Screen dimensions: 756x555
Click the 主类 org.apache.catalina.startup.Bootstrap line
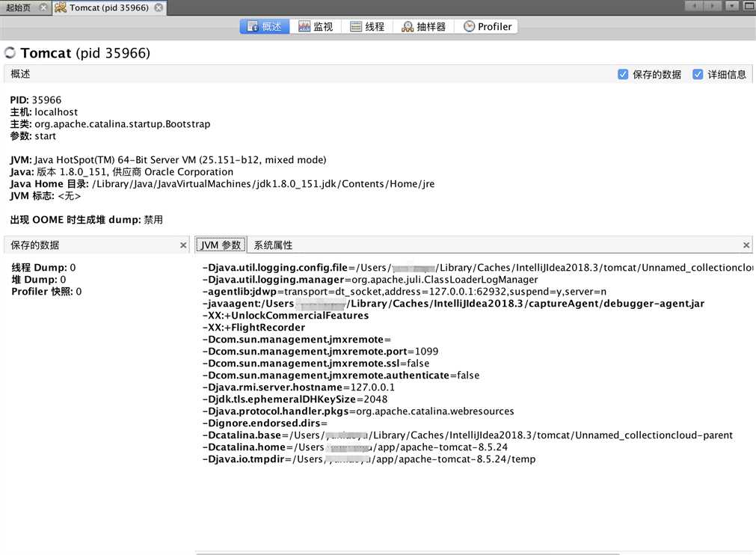[110, 124]
